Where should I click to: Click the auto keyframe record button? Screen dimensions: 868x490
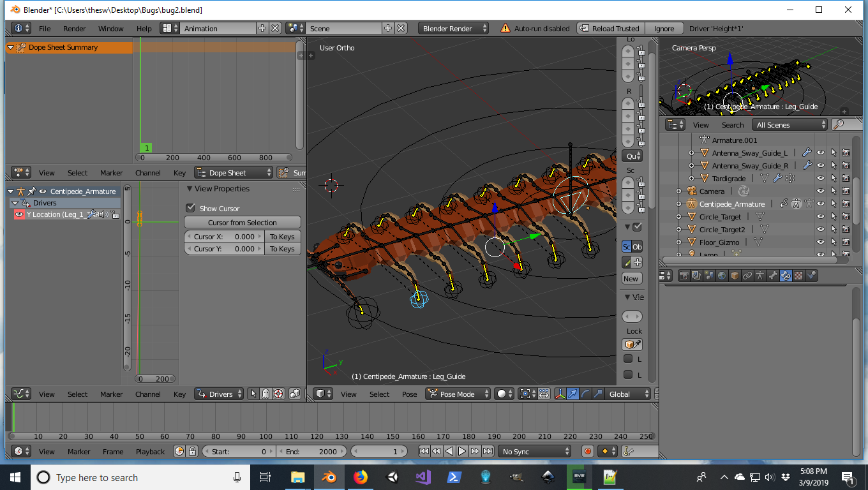pyautogui.click(x=588, y=451)
